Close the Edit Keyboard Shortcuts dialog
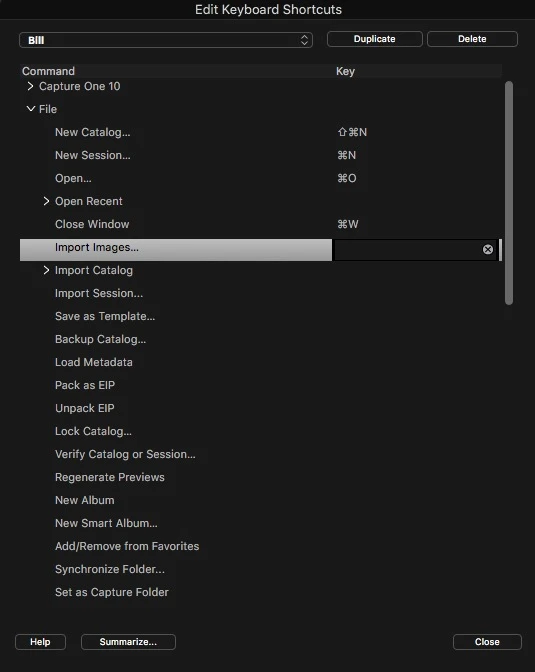 [x=487, y=642]
